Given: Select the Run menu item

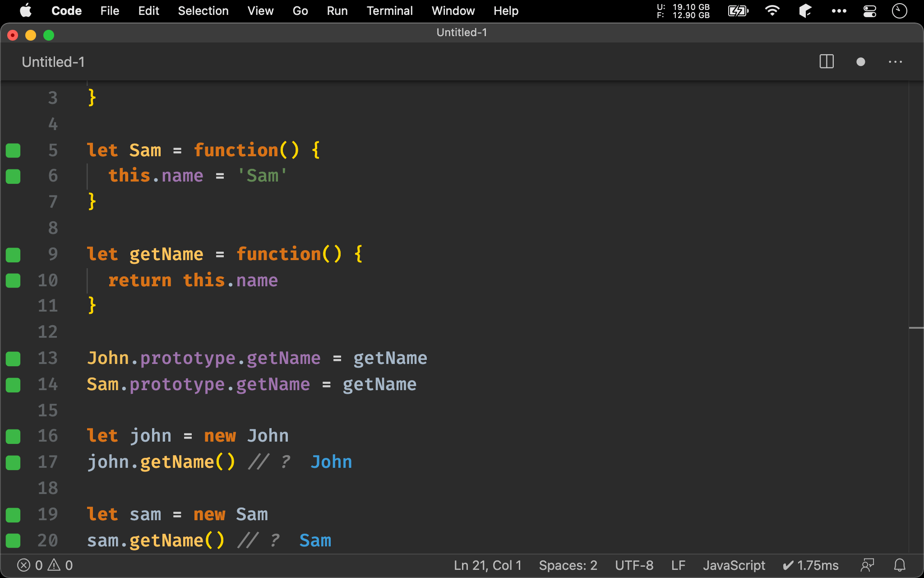Looking at the screenshot, I should (x=337, y=11).
